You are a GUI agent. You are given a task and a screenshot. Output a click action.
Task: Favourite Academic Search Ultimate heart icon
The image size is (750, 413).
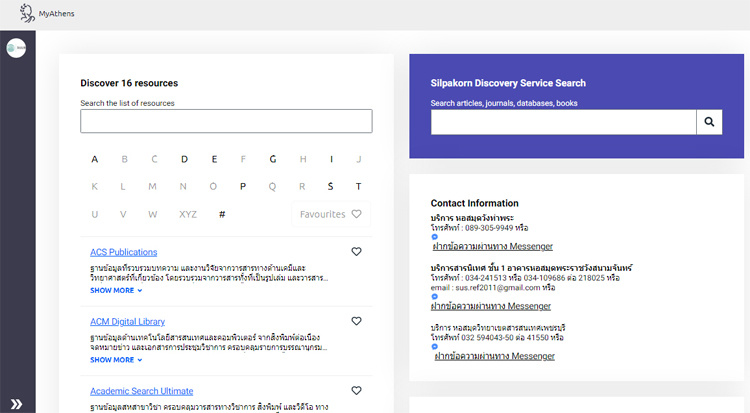(356, 390)
